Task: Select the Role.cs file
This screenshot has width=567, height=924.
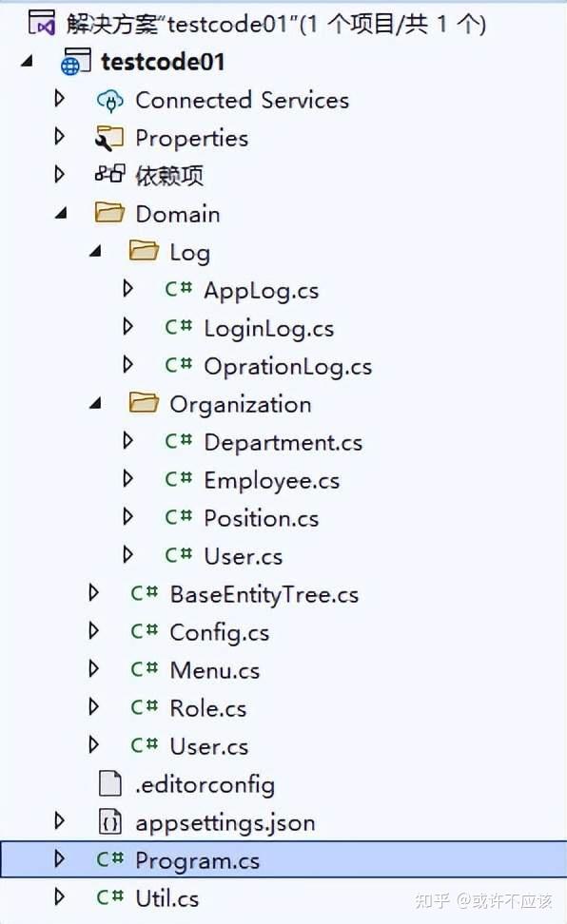Action: click(x=208, y=708)
